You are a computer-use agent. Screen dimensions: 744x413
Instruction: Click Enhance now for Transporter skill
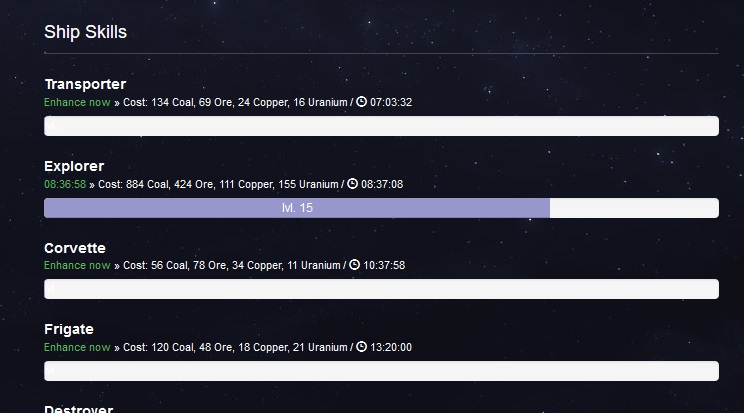coord(77,102)
